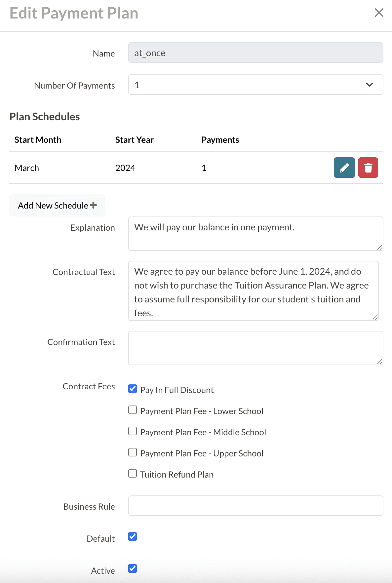Screen dimensions: 392x583
Task: Delete the March 2024 schedule row
Action: pos(368,168)
